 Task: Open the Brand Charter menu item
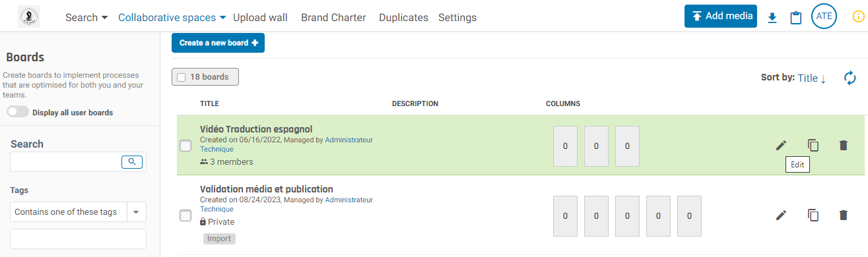click(333, 18)
